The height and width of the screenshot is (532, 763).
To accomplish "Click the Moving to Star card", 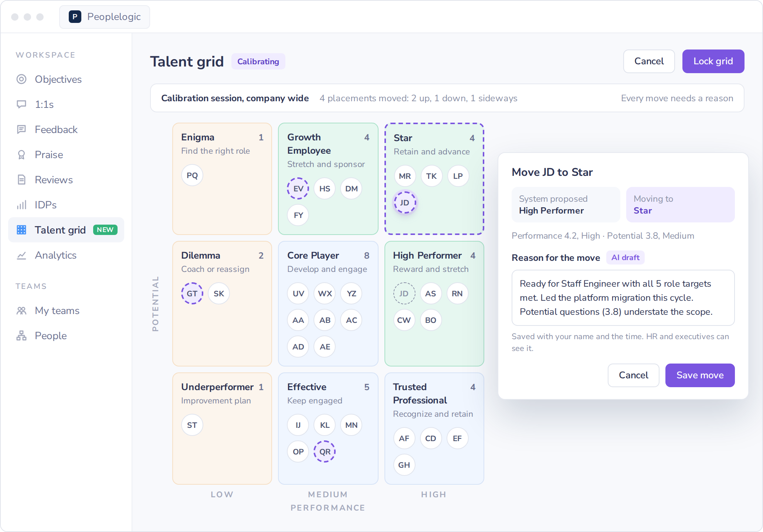I will [x=680, y=205].
